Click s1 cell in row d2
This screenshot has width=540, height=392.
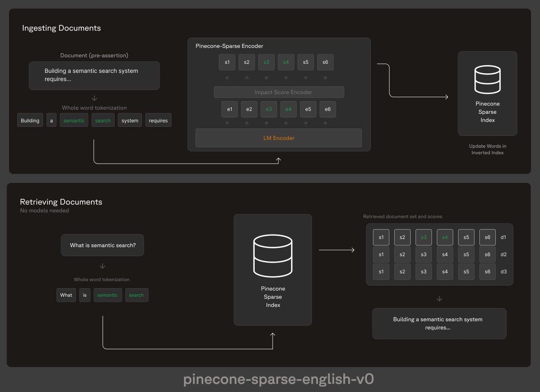381,254
